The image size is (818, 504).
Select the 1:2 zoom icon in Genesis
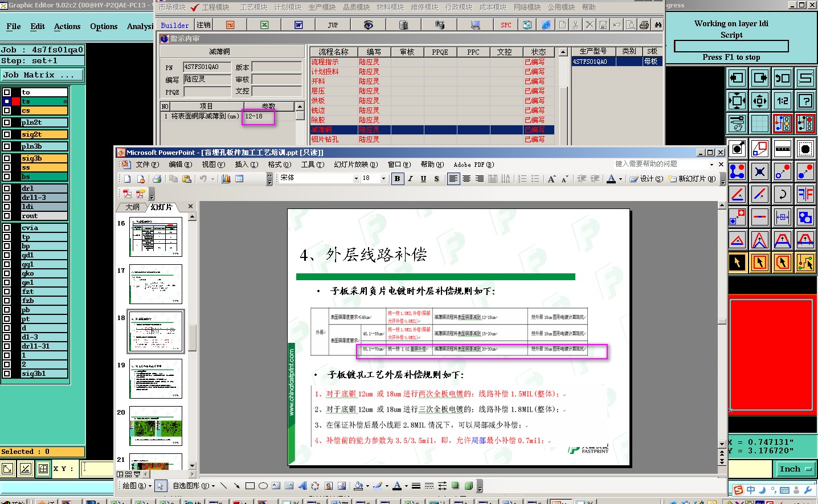click(783, 101)
